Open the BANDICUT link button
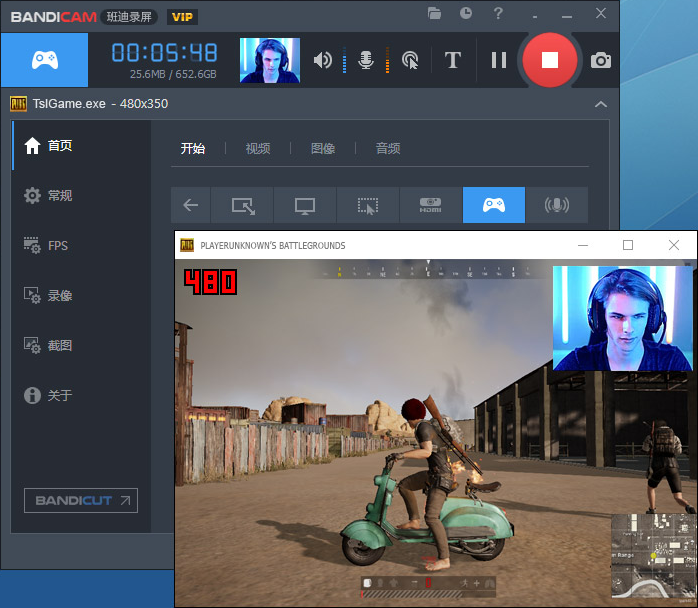 coord(81,500)
